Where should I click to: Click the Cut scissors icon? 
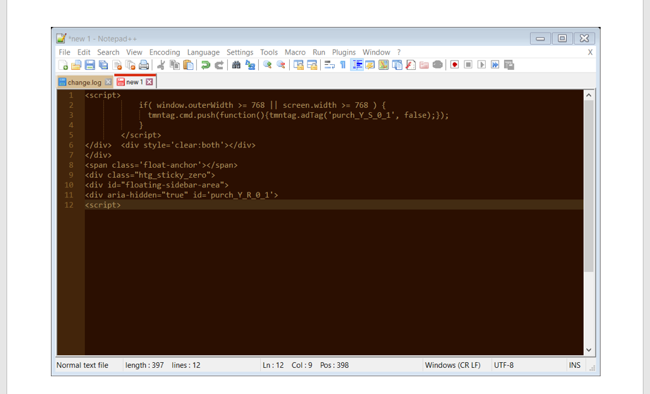(x=161, y=65)
